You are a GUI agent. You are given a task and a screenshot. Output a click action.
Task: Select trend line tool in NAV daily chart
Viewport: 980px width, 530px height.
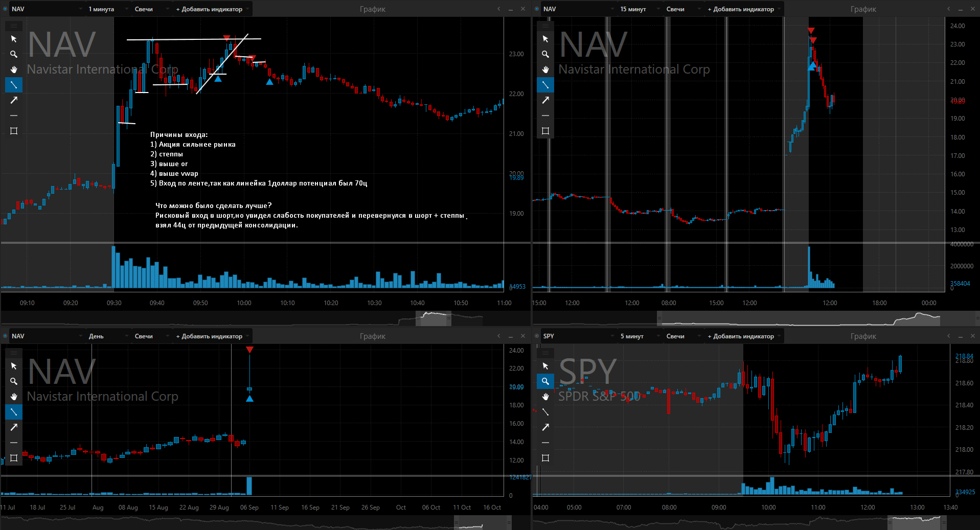tap(14, 412)
